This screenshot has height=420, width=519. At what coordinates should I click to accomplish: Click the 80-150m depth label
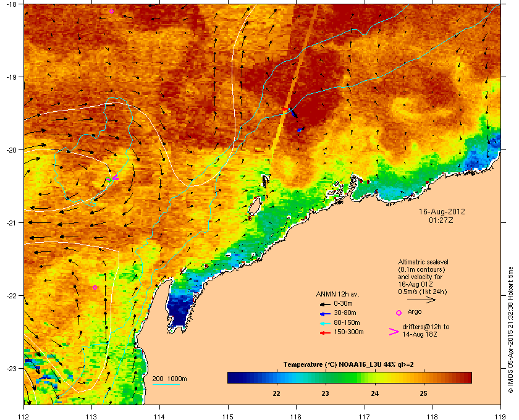coord(347,322)
